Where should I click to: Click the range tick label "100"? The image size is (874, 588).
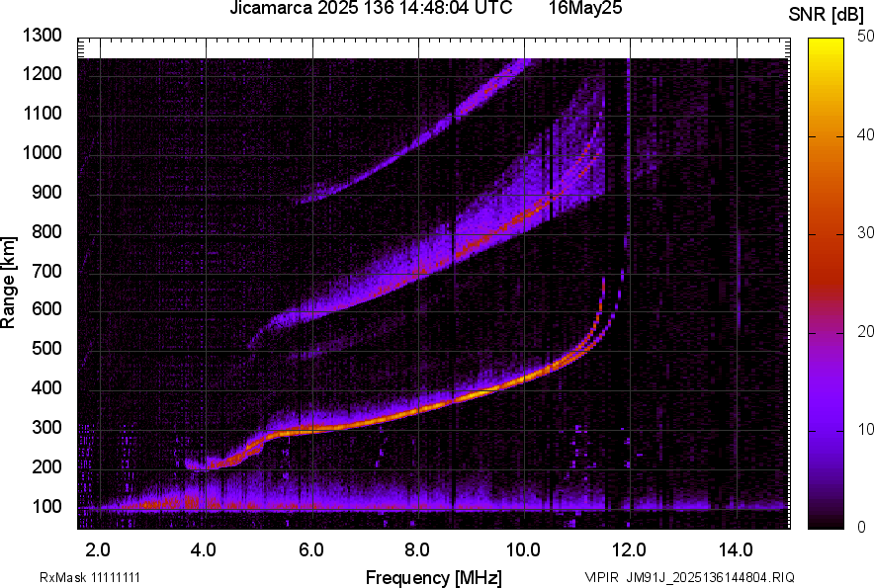point(46,506)
